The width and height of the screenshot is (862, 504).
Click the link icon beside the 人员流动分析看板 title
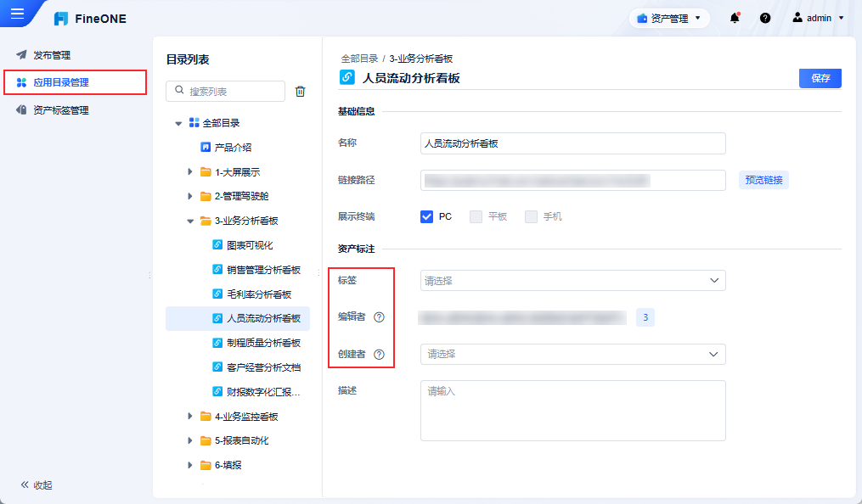coord(346,78)
